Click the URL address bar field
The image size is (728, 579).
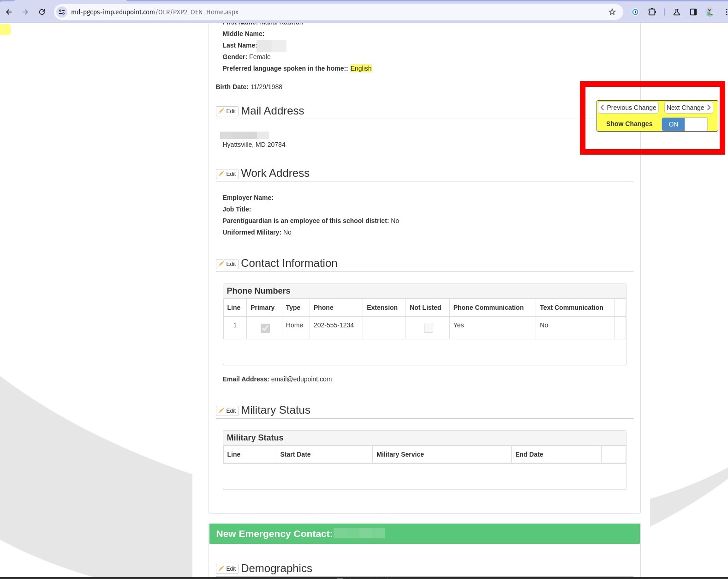pyautogui.click(x=323, y=12)
